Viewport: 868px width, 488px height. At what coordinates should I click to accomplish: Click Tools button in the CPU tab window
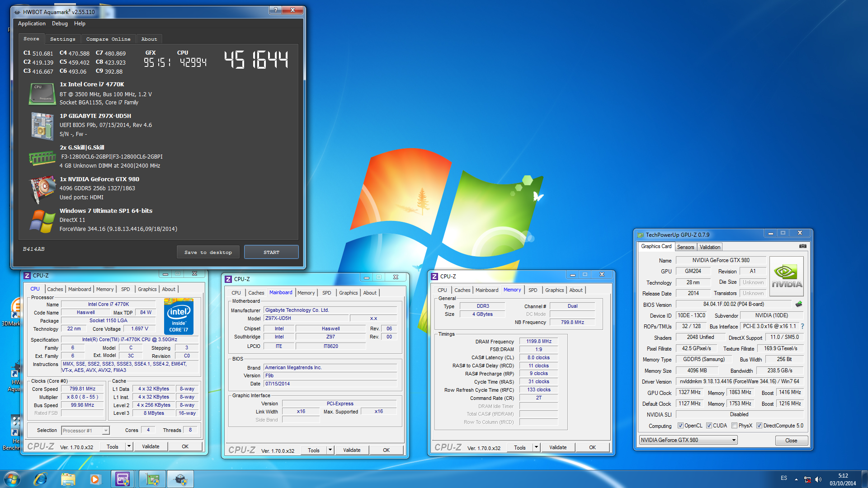tap(113, 446)
